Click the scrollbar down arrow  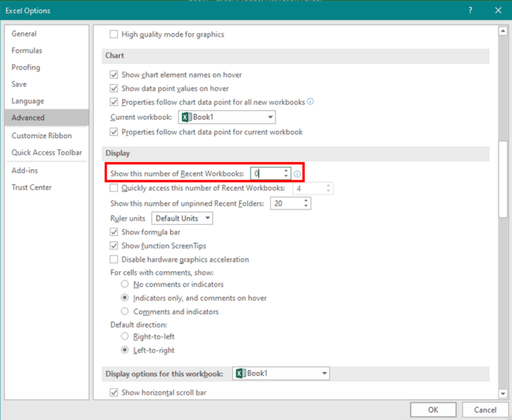[503, 394]
